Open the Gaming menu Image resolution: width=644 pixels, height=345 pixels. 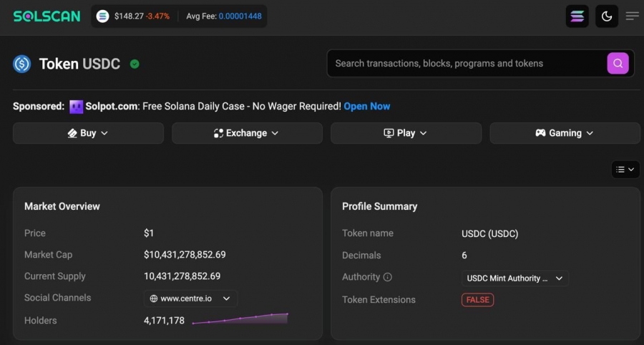coord(565,133)
